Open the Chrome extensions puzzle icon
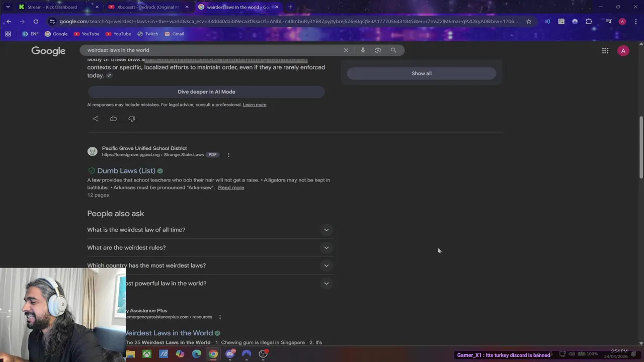 (x=589, y=21)
